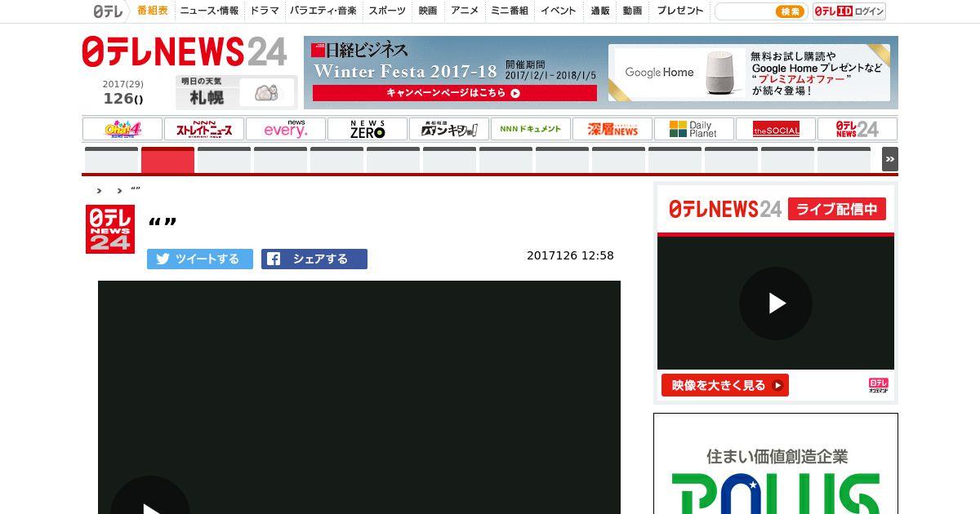Select ニュース・情報 in top navigation
980x514 pixels.
[210, 11]
